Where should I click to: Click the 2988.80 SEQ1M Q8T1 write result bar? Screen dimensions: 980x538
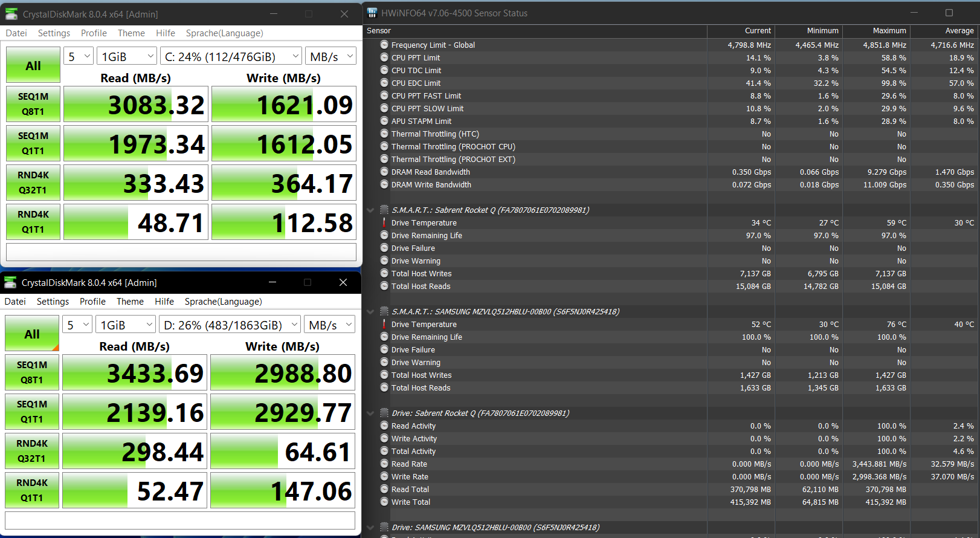tap(283, 372)
